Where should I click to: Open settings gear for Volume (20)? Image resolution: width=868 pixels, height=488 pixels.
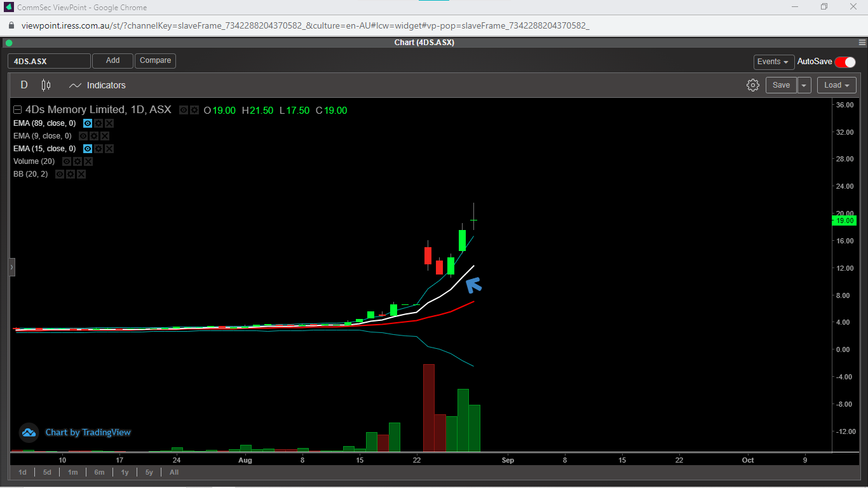[78, 161]
